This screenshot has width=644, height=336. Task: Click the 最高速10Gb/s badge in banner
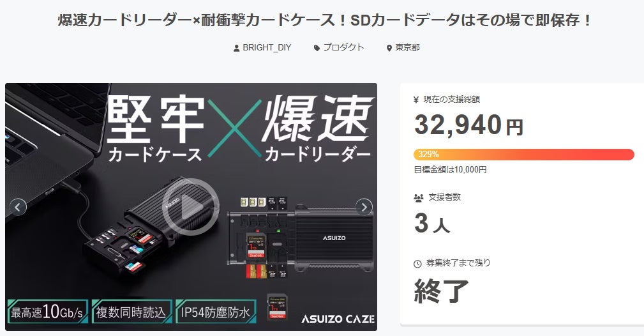point(47,312)
